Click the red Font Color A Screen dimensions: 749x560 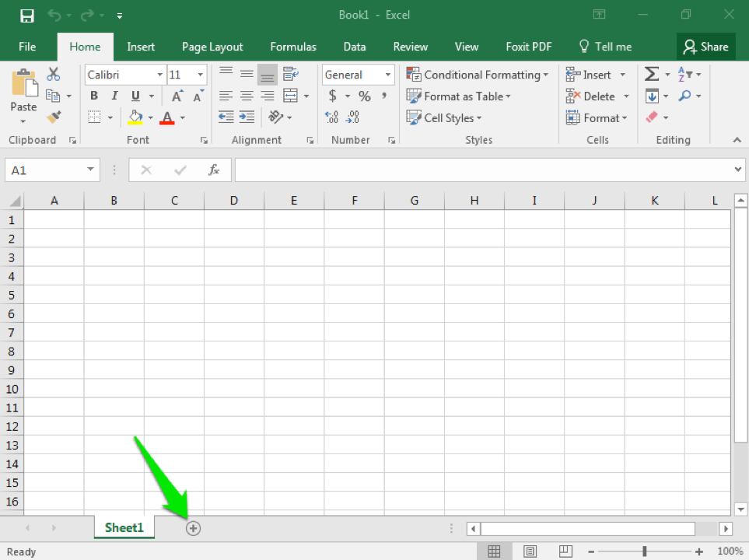[166, 117]
